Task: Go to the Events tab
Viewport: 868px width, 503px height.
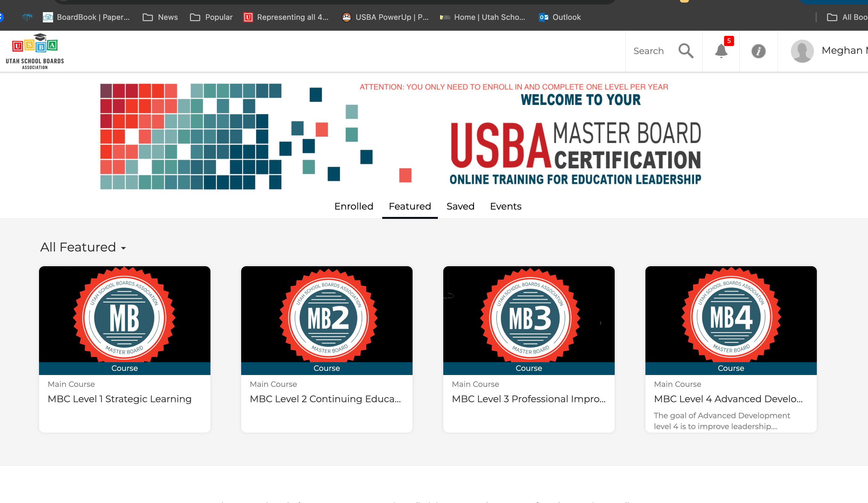Action: 506,206
